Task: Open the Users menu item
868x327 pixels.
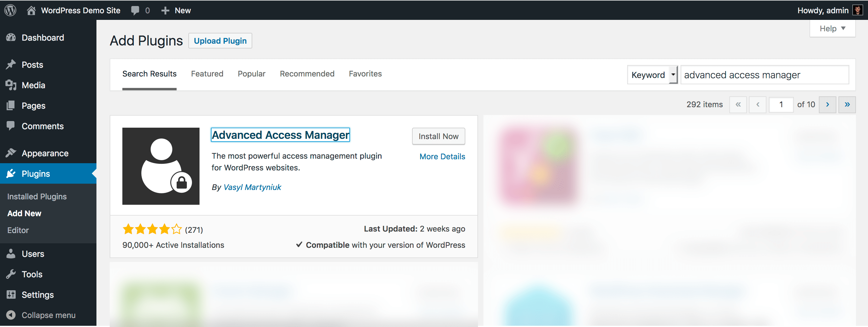Action: pos(33,254)
